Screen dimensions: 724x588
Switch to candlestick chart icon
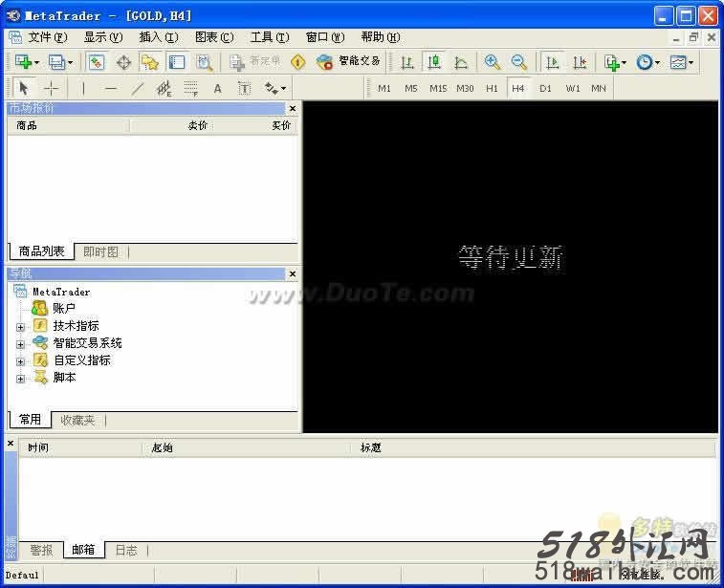pos(433,62)
